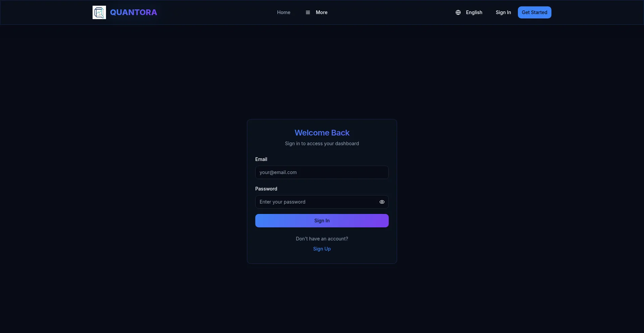Viewport: 644px width, 333px height.
Task: Click the Password field label
Action: pyautogui.click(x=266, y=189)
